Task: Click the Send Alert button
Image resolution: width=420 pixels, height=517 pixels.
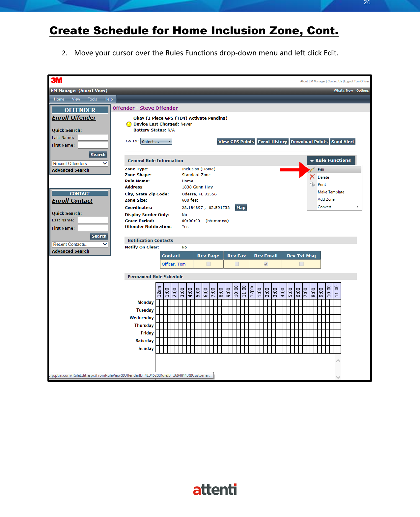Action: point(343,142)
